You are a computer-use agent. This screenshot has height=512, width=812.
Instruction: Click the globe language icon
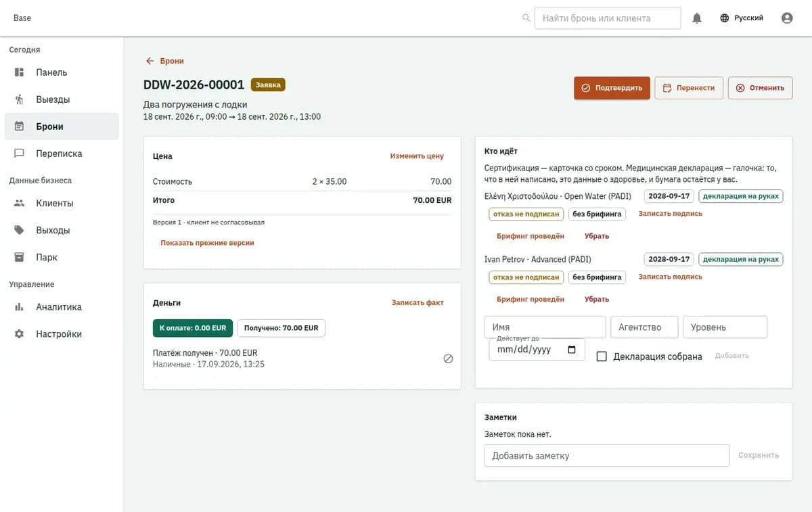(x=725, y=18)
